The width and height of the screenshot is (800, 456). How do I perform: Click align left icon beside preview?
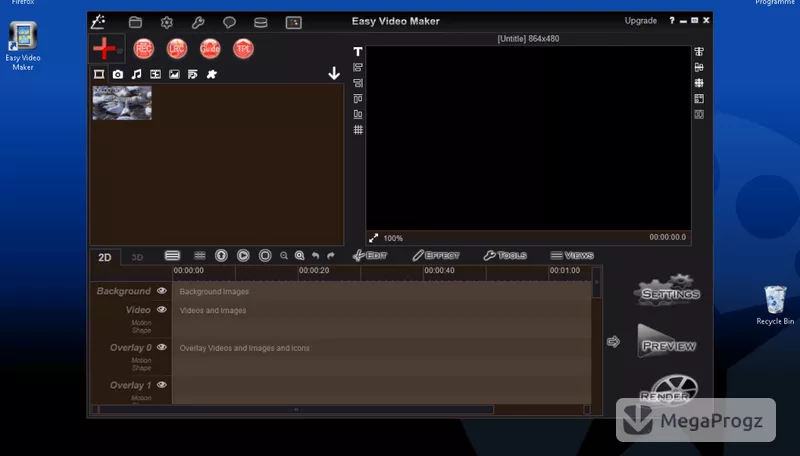click(358, 67)
